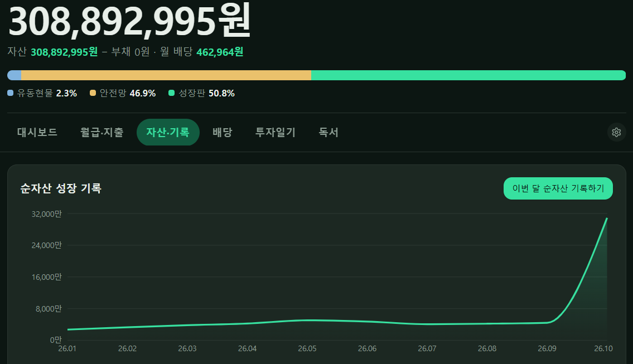This screenshot has height=364, width=633.
Task: Click 이번 달 순자산 기록하기 button
Action: [x=558, y=188]
